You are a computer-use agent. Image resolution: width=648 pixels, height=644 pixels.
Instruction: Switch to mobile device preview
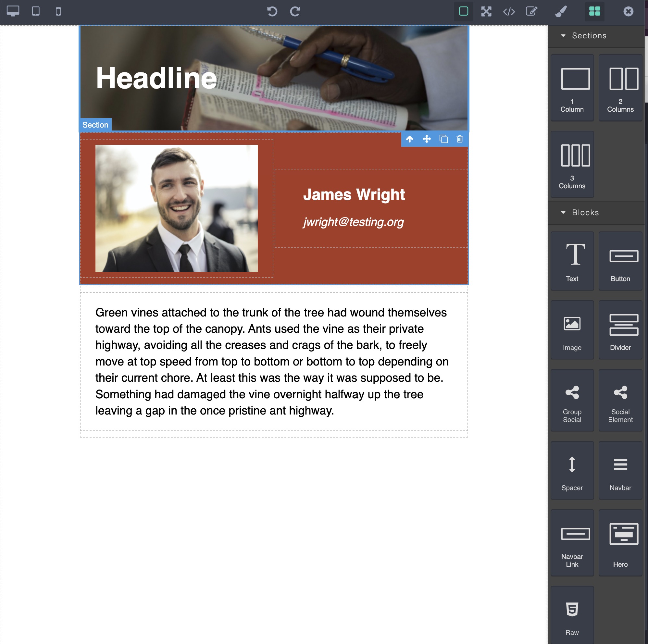coord(58,11)
